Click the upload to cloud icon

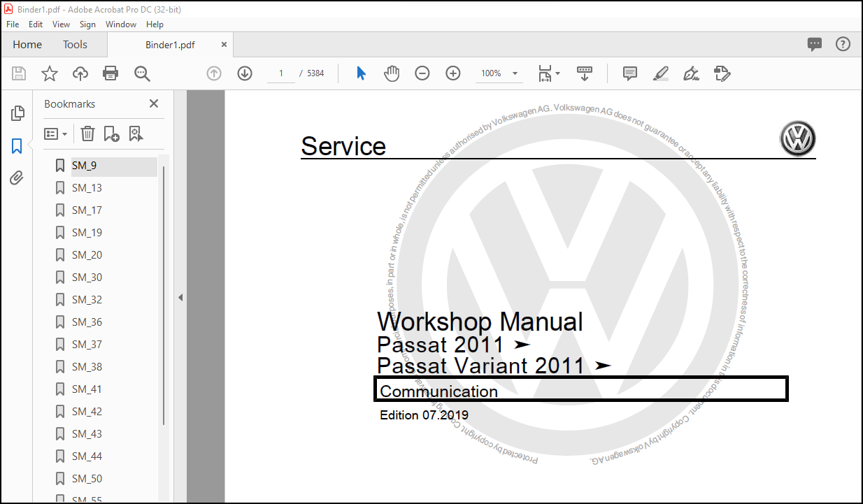(x=80, y=73)
